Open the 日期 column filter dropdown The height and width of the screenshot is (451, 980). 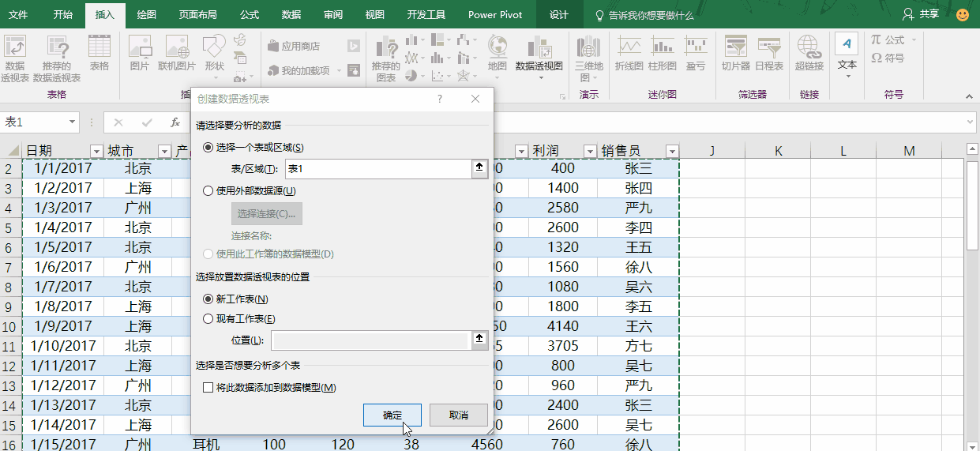coord(96,152)
